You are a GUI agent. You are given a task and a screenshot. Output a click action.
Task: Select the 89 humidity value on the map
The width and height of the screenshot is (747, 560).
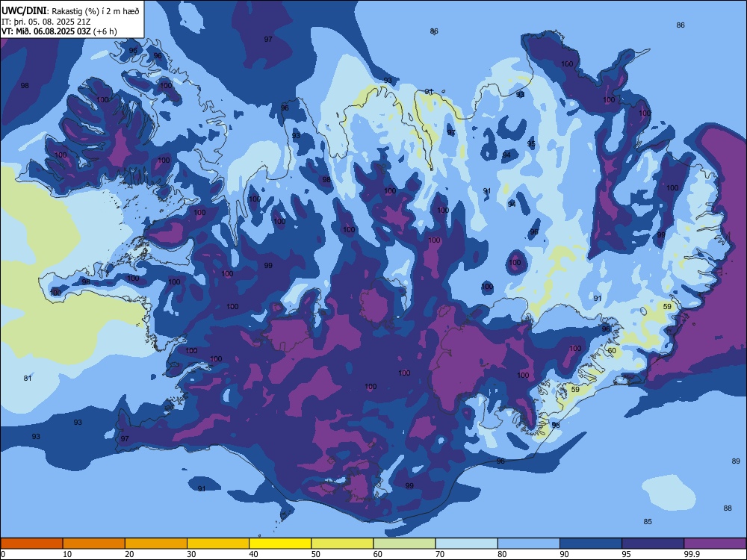pyautogui.click(x=736, y=461)
